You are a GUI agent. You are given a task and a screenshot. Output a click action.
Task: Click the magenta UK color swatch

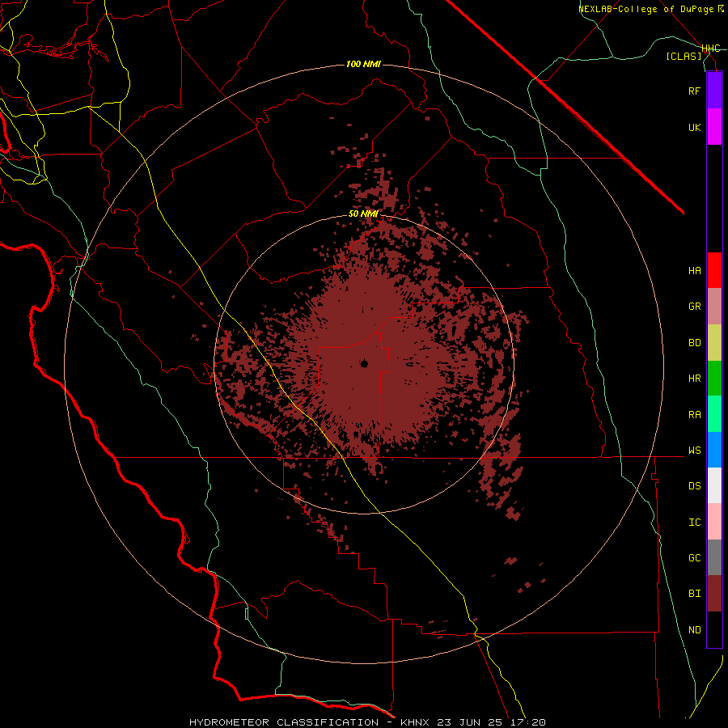click(x=714, y=127)
